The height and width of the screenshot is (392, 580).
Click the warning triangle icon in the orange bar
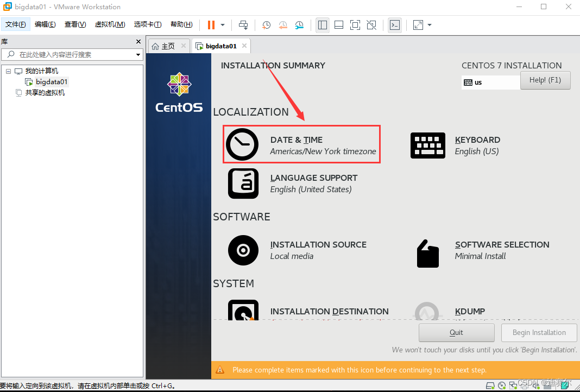click(220, 369)
